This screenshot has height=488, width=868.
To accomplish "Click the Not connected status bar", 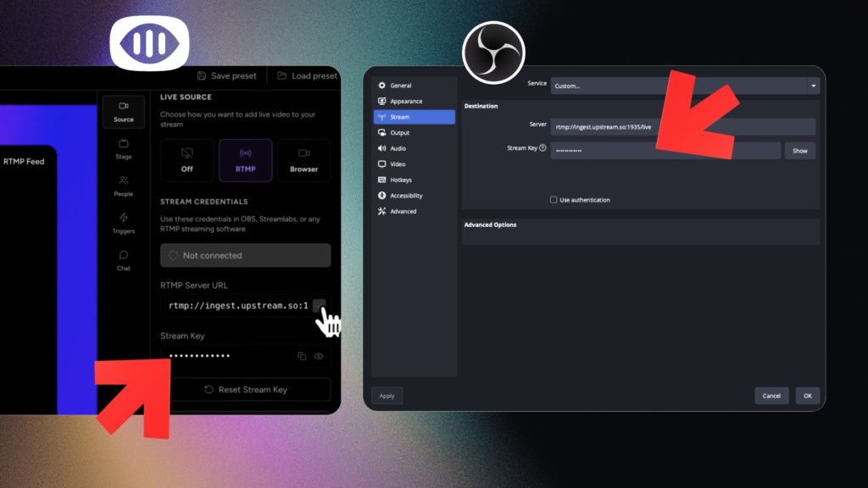I will 246,256.
